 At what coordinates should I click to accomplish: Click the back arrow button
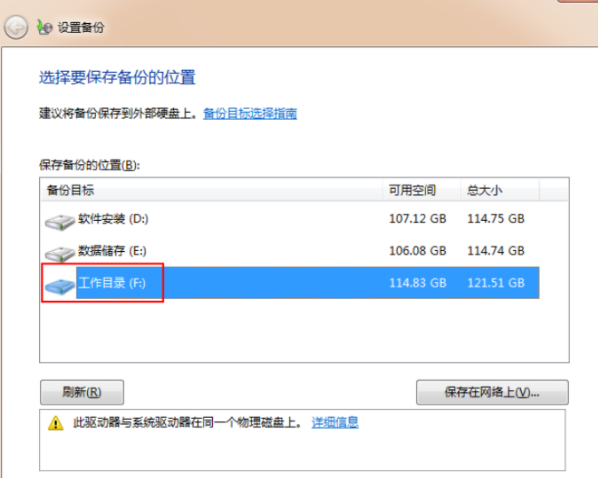click(16, 27)
